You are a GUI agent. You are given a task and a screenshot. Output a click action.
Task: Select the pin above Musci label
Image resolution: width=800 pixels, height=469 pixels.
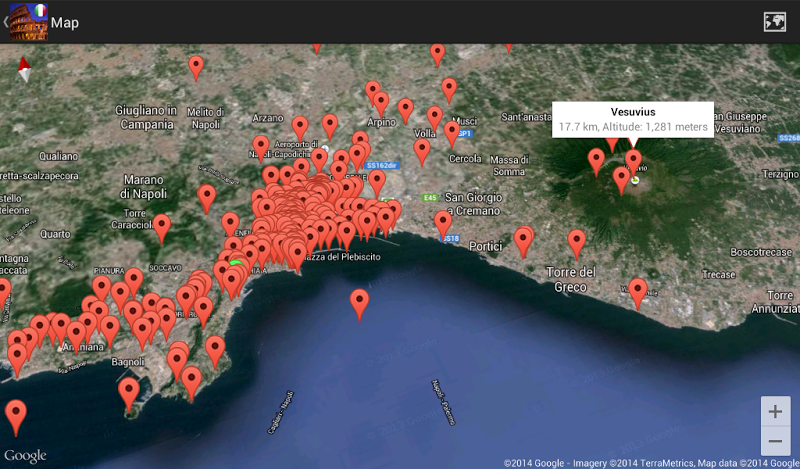(449, 90)
